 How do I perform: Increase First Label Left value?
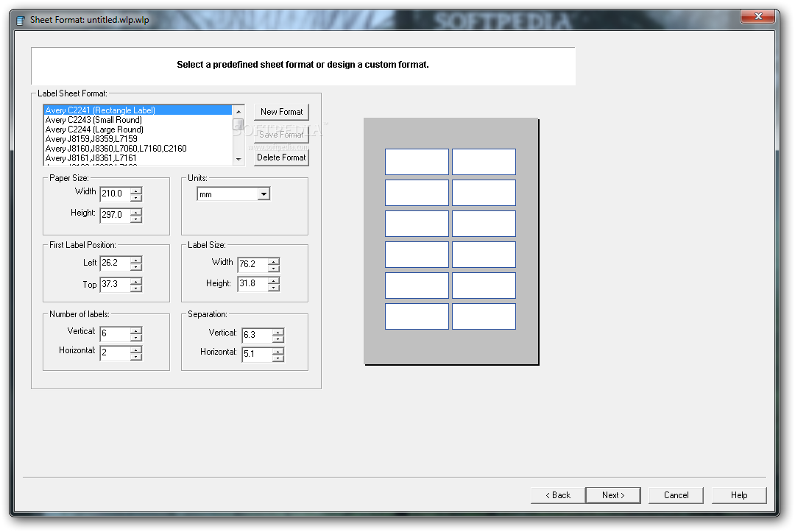pyautogui.click(x=136, y=260)
